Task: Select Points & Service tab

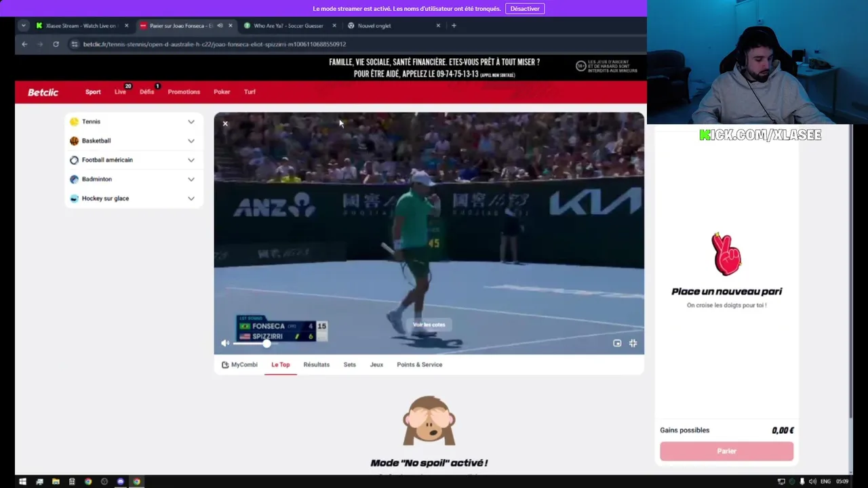Action: (x=419, y=365)
